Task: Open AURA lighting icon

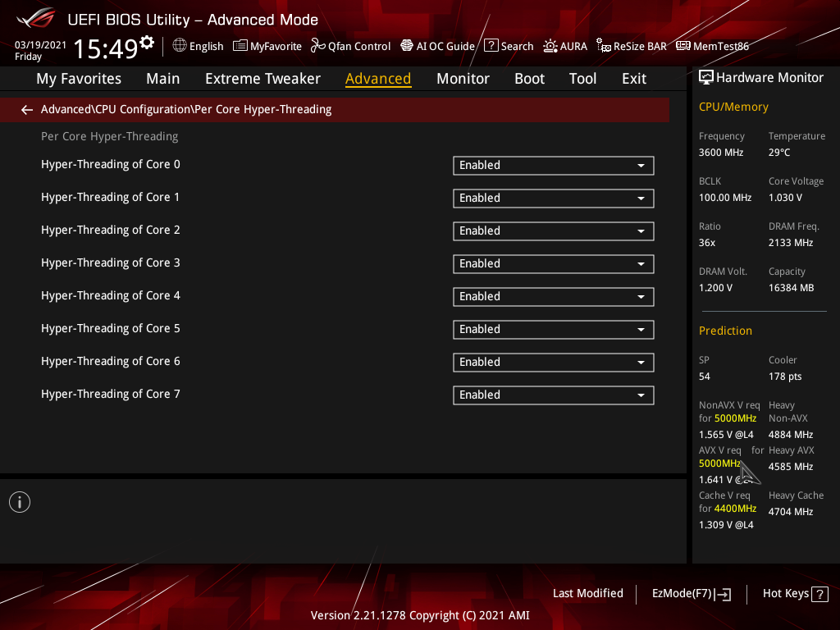Action: point(550,46)
